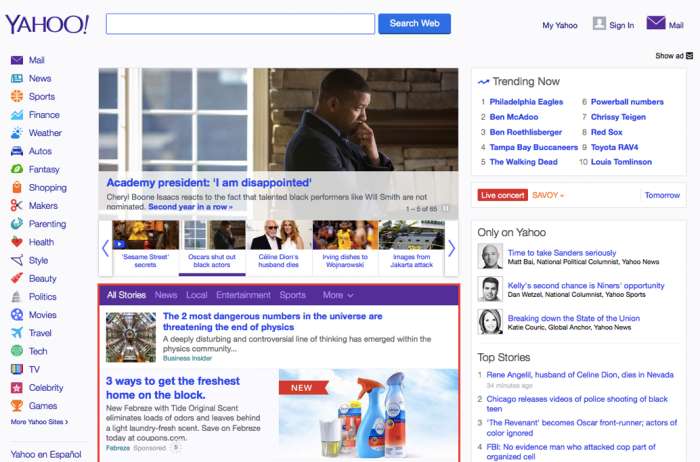
Task: Go to previous carousel thumbnails arrow
Action: (105, 248)
